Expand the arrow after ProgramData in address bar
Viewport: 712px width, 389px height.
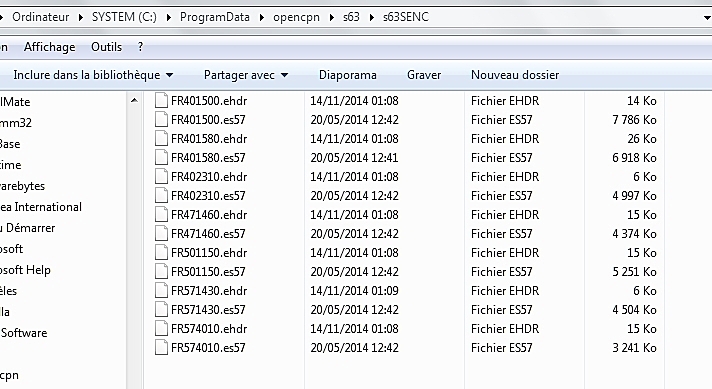(x=262, y=18)
